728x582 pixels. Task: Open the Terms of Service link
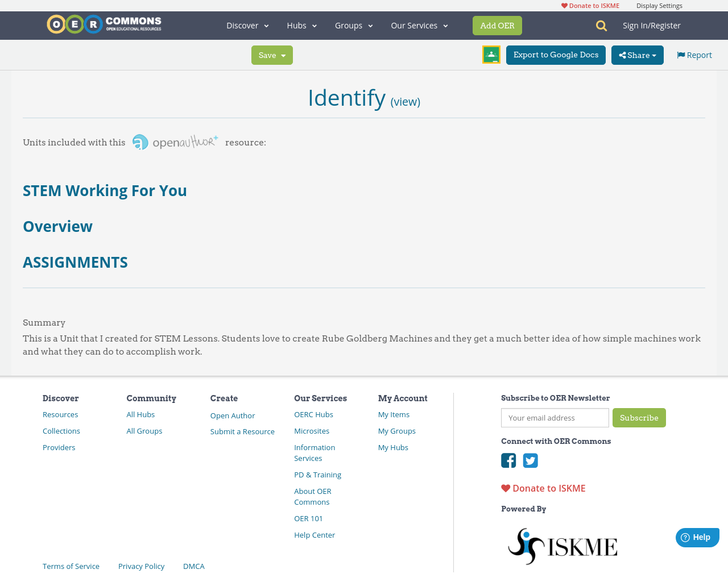click(71, 565)
